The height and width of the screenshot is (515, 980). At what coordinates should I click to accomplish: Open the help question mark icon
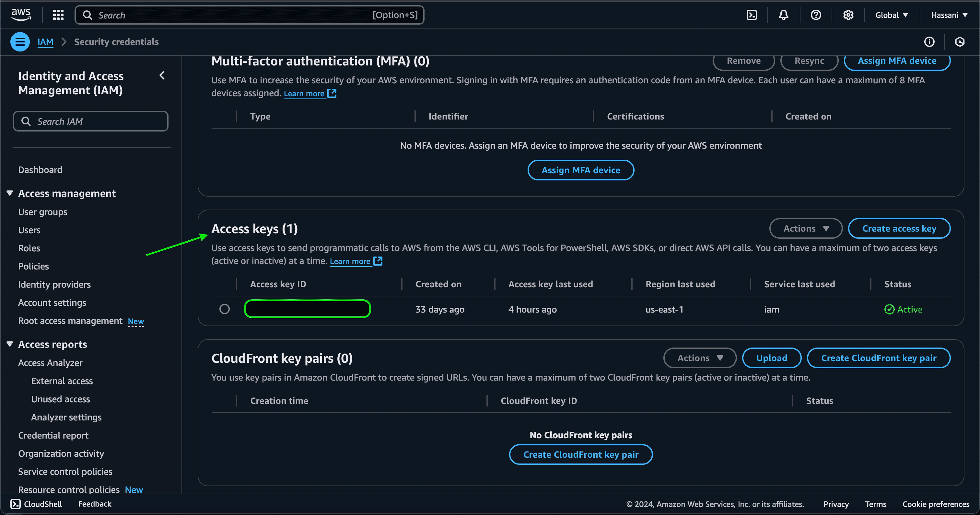click(x=816, y=15)
